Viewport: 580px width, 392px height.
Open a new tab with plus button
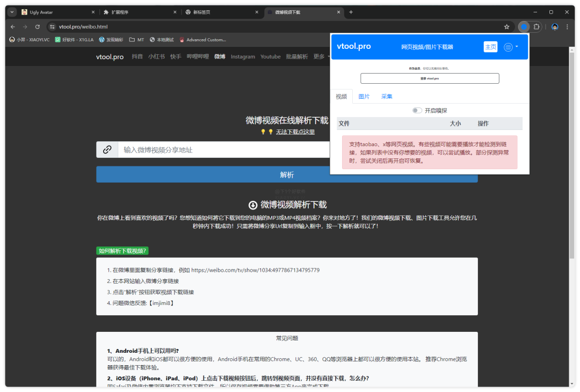(351, 12)
